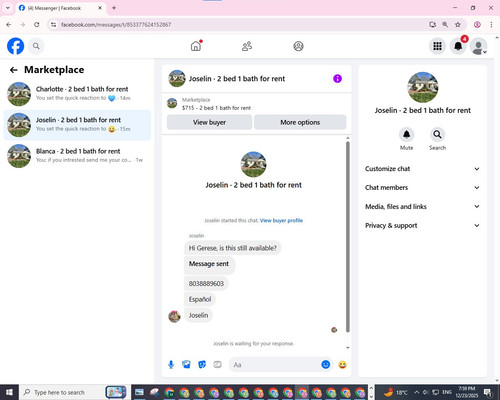Open the nine-dot menu grid

[x=437, y=46]
